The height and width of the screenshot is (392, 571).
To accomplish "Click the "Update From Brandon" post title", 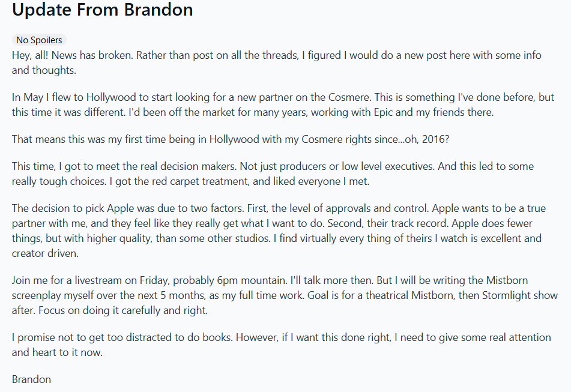I will (x=102, y=10).
